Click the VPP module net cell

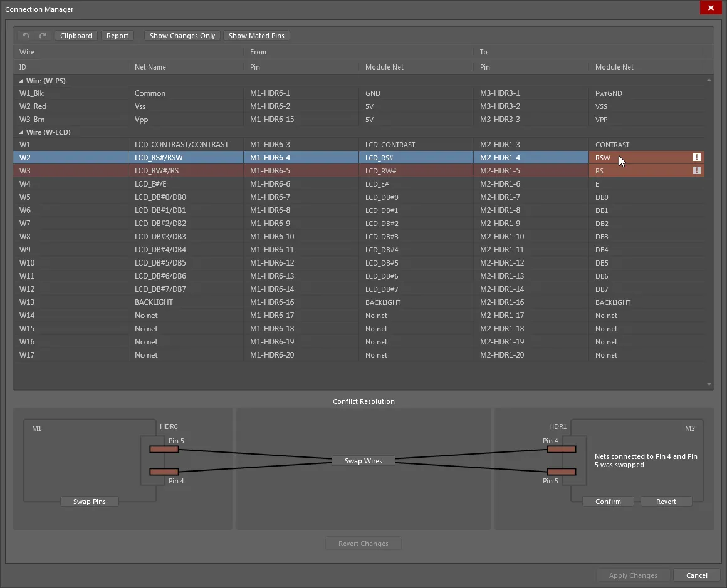point(646,120)
